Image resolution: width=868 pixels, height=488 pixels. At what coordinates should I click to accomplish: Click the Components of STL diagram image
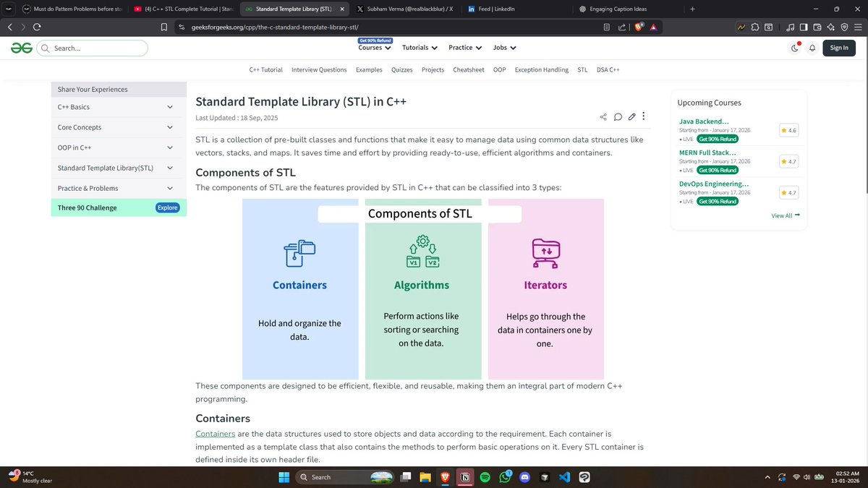pos(423,289)
